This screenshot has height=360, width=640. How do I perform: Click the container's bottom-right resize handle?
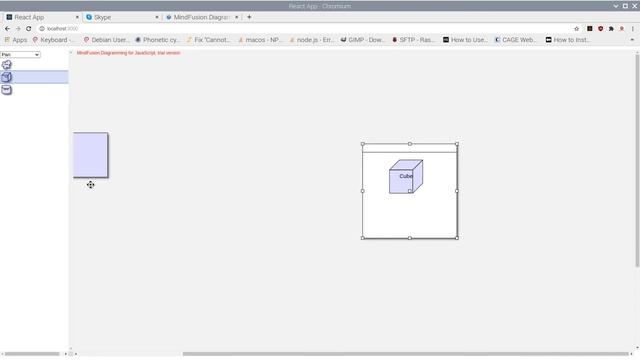[x=457, y=238]
